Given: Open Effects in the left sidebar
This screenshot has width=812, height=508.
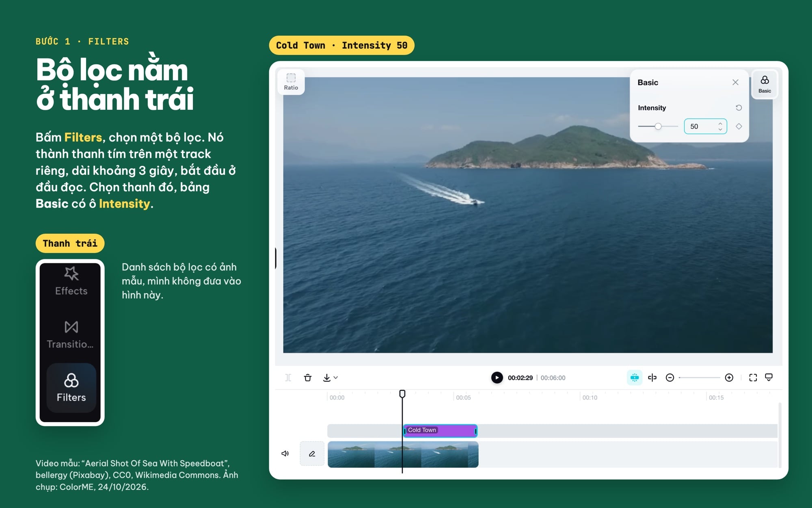Looking at the screenshot, I should [x=71, y=282].
